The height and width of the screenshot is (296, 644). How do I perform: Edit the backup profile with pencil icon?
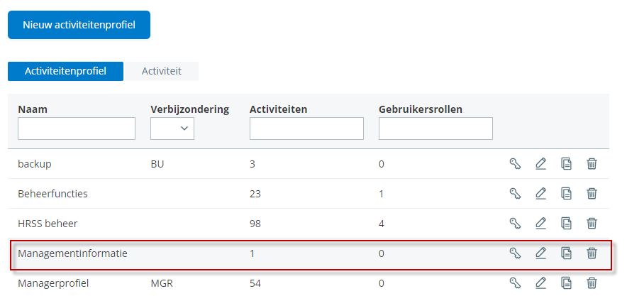540,164
